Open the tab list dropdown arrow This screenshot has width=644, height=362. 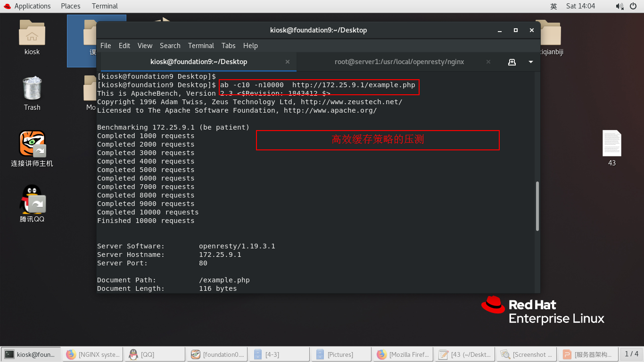pyautogui.click(x=530, y=62)
